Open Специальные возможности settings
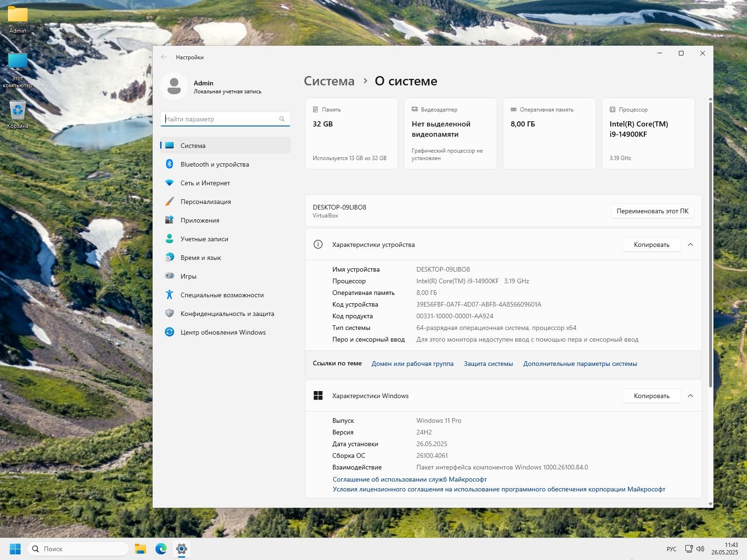Viewport: 747px width, 560px height. tap(226, 295)
